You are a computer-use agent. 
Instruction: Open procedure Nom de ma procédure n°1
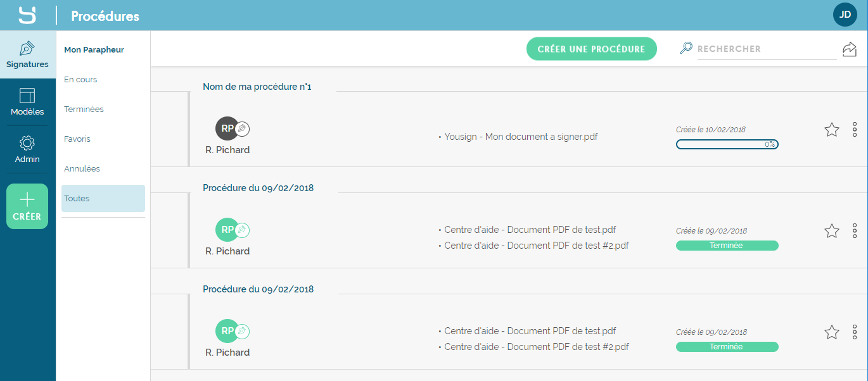[257, 87]
